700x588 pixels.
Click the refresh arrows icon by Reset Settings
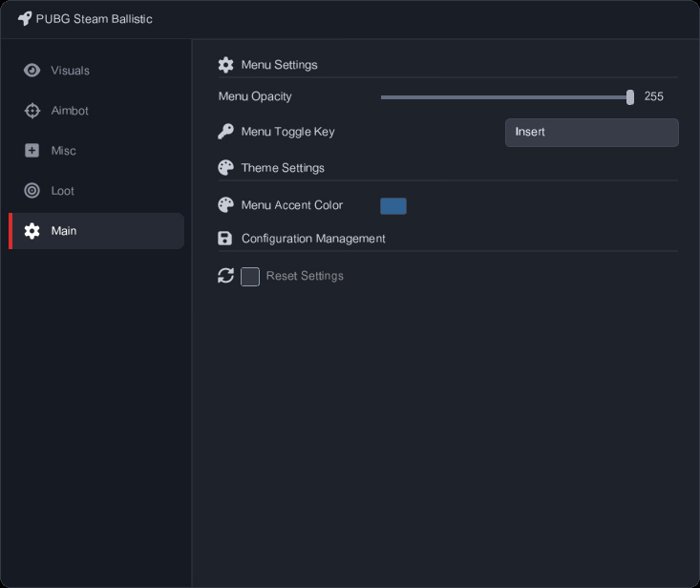pos(225,276)
